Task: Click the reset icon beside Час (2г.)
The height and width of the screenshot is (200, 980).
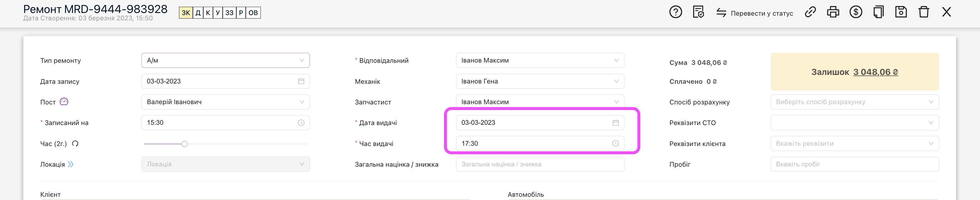Action: click(x=75, y=144)
